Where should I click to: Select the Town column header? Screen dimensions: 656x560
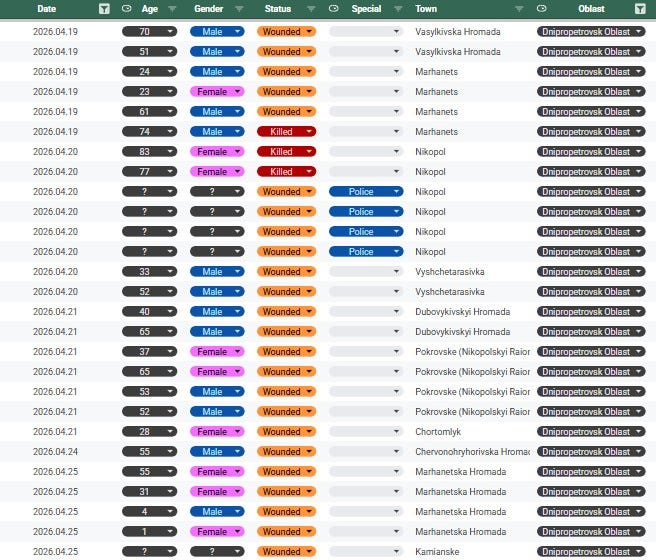(x=426, y=9)
